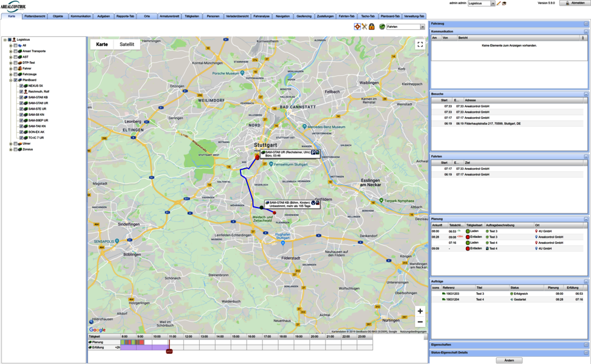
Task: Click the SAM-GTA8 KB vehicle label on map
Action: [292, 204]
